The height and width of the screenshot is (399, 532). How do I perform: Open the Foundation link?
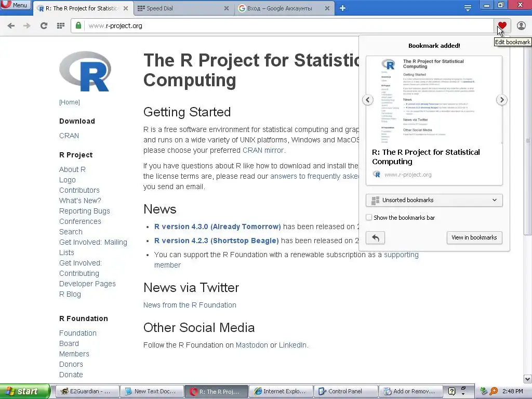tap(78, 333)
